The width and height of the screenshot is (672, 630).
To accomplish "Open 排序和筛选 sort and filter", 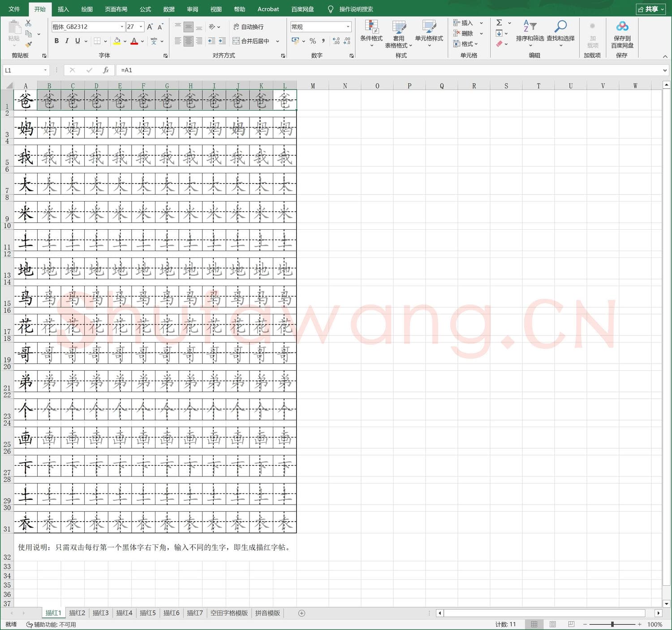I will click(x=530, y=34).
